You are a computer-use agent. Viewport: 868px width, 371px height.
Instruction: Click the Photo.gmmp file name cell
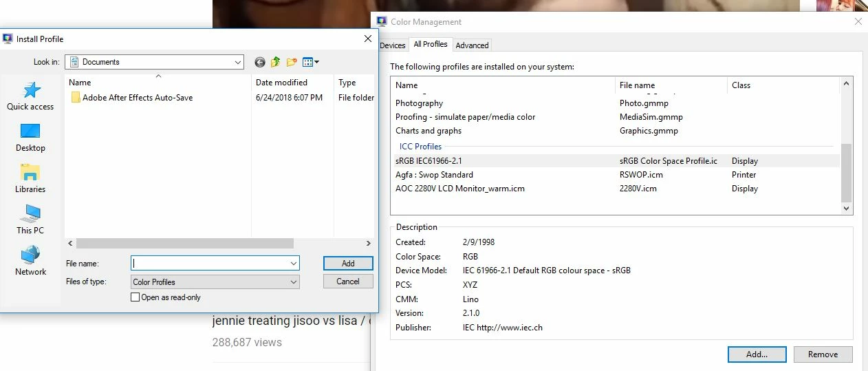click(644, 103)
